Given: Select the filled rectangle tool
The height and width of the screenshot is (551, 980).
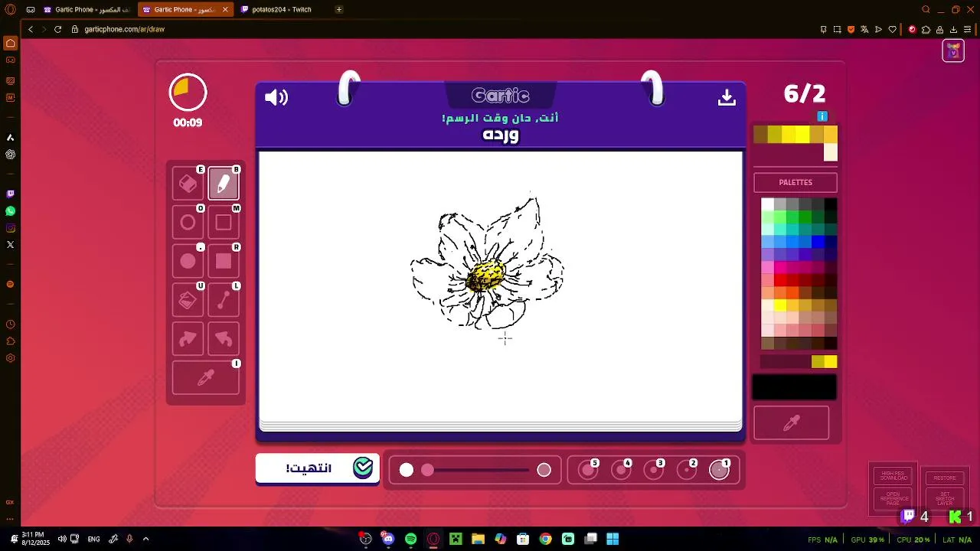Looking at the screenshot, I should (224, 262).
